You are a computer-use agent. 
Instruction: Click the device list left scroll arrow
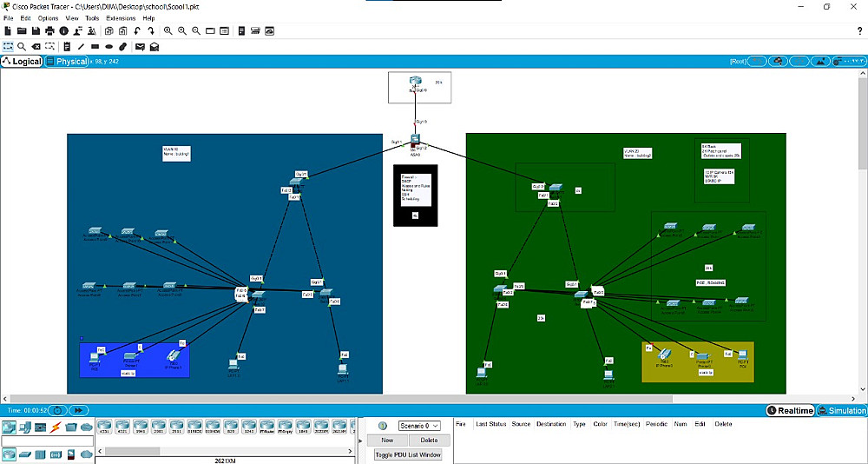pos(100,451)
